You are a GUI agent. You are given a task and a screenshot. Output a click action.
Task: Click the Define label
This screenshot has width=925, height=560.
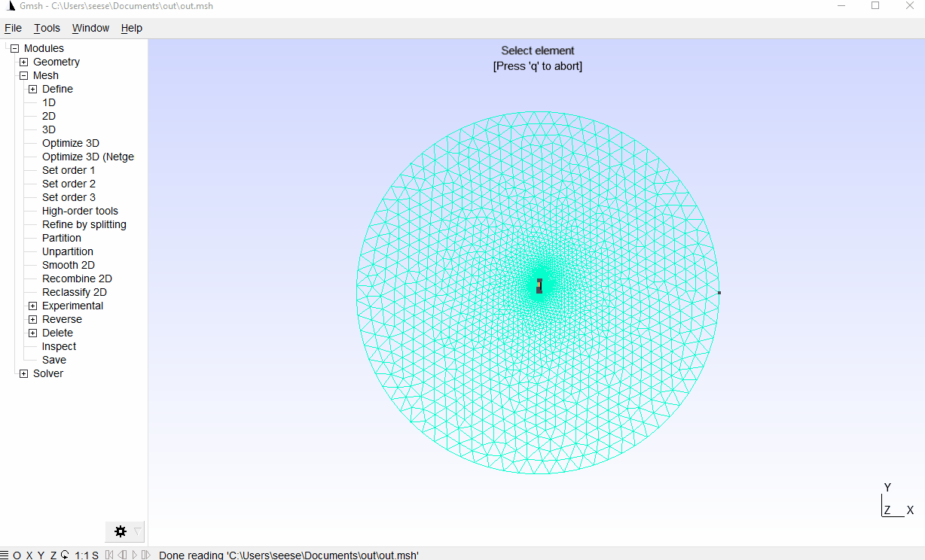click(57, 89)
